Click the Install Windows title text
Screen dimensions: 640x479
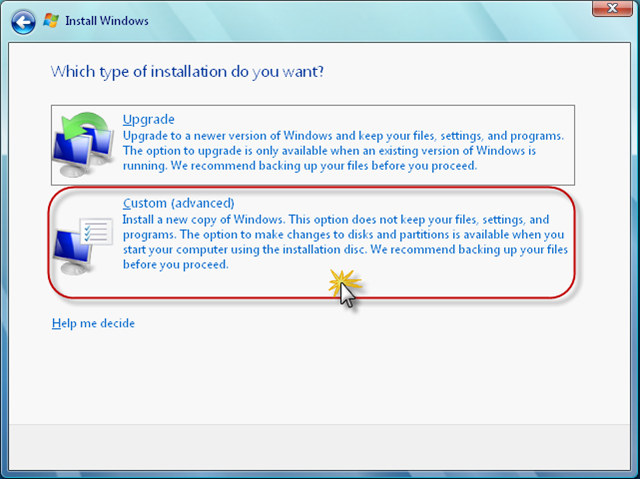(x=107, y=21)
